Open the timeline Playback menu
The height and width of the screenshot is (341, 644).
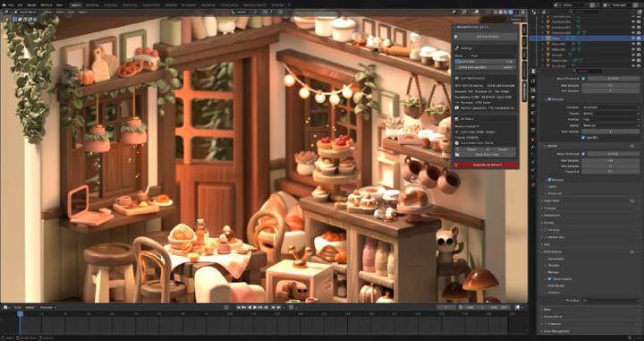(x=47, y=307)
